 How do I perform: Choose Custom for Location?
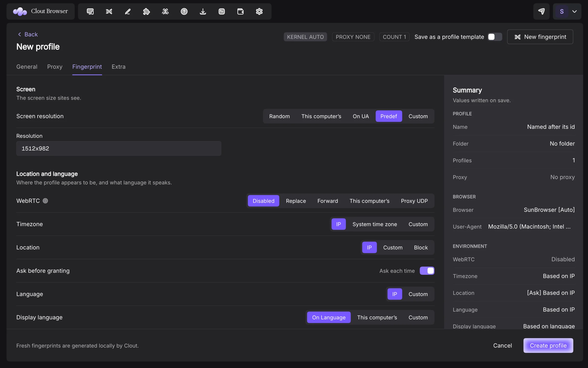click(393, 248)
